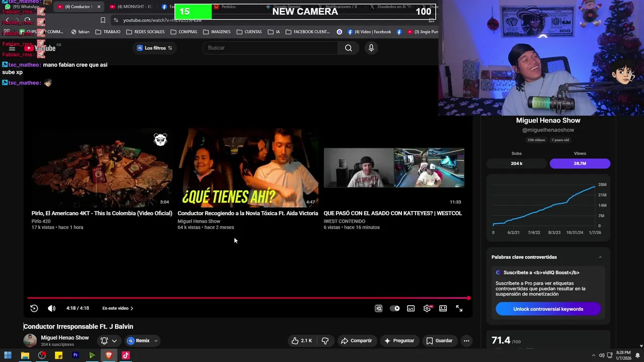Close the '(4) Conductor' browser tab

pos(99,7)
